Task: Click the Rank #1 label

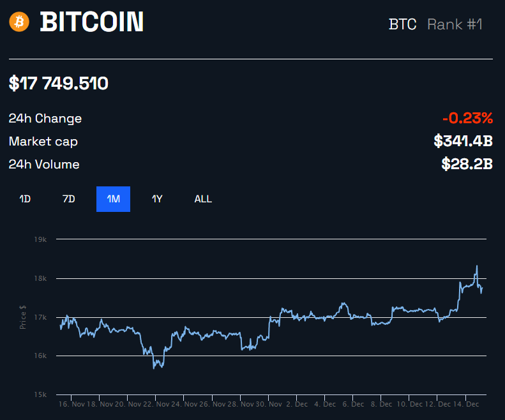Action: pos(455,24)
